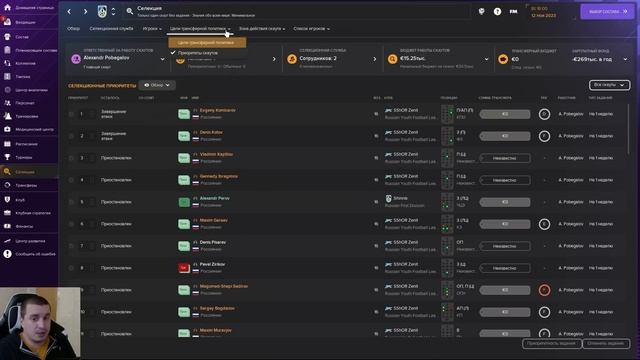Click the red rating circle for Magomed-Shapi Sadirov

[x=544, y=290]
